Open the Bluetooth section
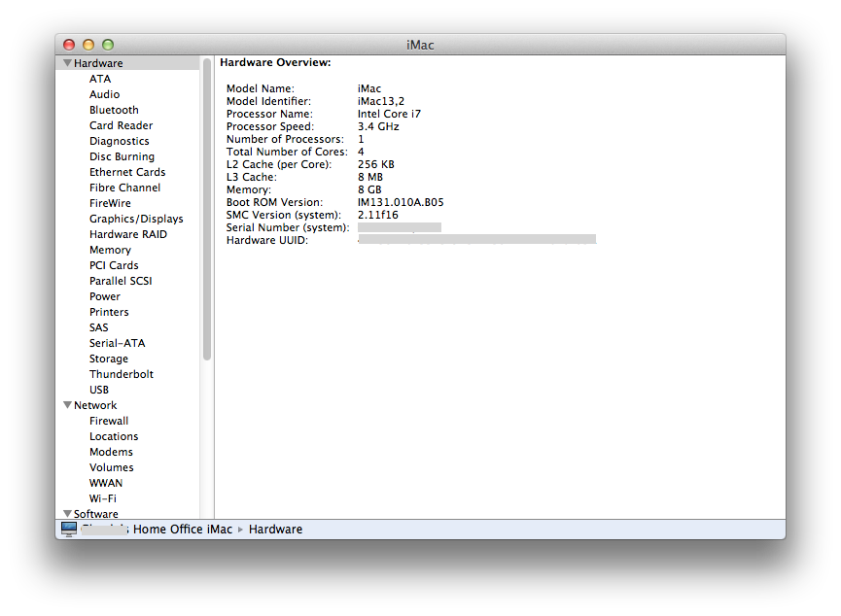 114,110
